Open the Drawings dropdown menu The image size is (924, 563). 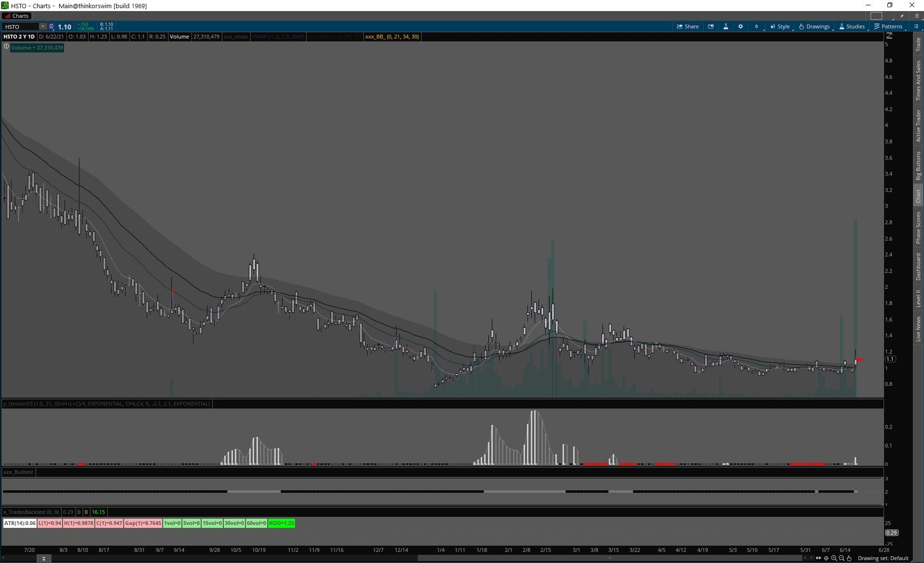coord(814,26)
